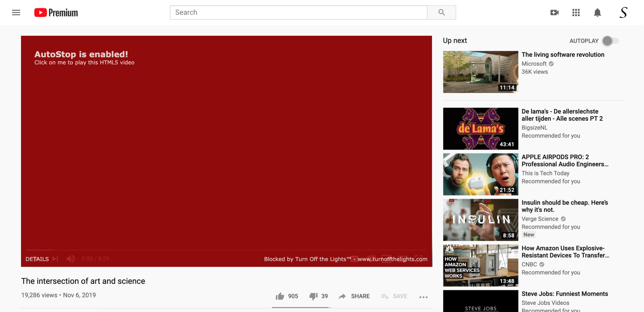Open the miniplayer icon

(x=386, y=259)
